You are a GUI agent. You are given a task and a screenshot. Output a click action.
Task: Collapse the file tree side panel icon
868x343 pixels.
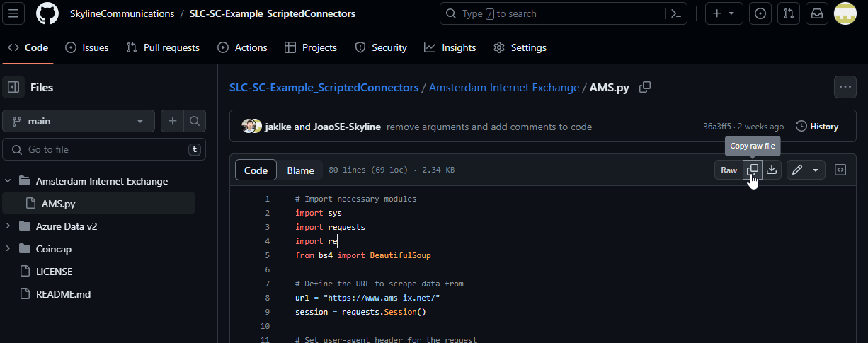click(x=13, y=87)
